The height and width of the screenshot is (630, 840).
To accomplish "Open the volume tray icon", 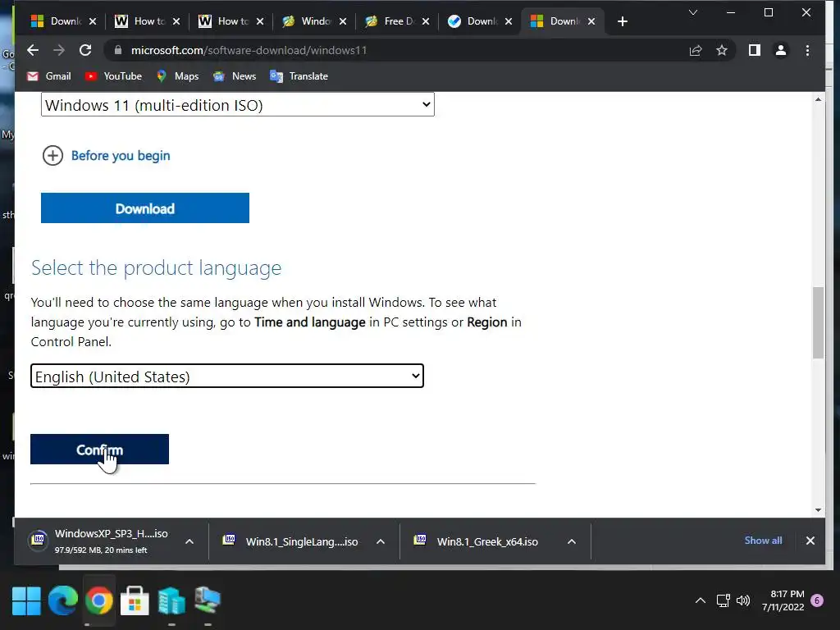I will [743, 600].
